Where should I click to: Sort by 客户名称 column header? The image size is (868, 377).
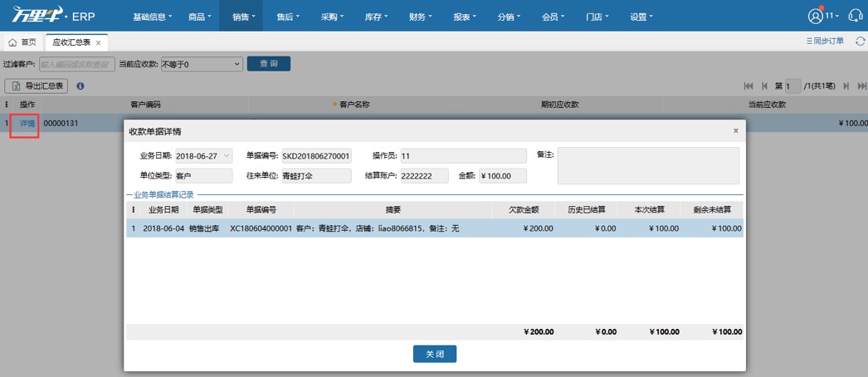click(x=354, y=104)
